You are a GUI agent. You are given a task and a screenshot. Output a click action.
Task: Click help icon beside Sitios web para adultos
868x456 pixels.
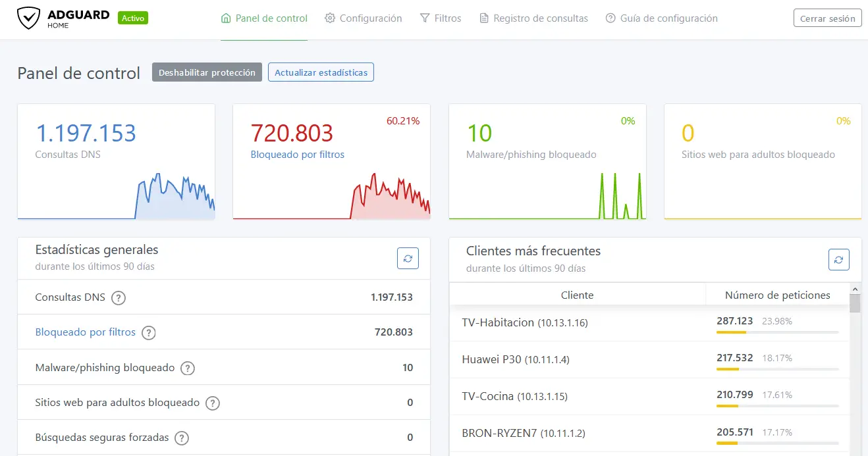pyautogui.click(x=212, y=403)
